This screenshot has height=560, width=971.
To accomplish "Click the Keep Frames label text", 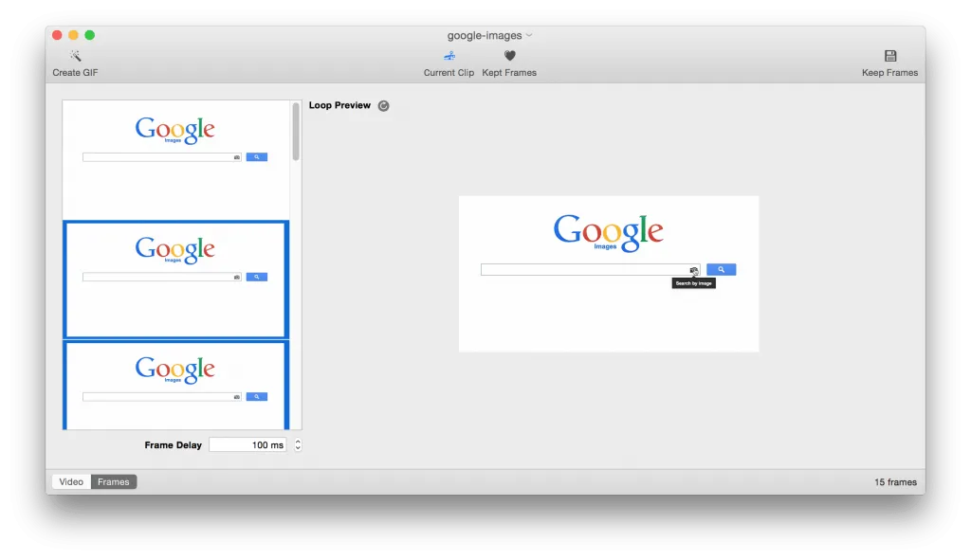I will tap(889, 72).
